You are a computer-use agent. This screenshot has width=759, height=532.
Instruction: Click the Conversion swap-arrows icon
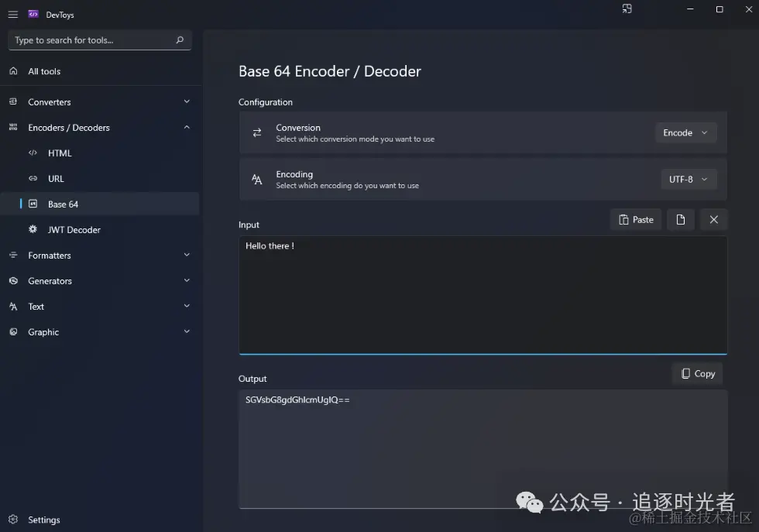pyautogui.click(x=257, y=132)
